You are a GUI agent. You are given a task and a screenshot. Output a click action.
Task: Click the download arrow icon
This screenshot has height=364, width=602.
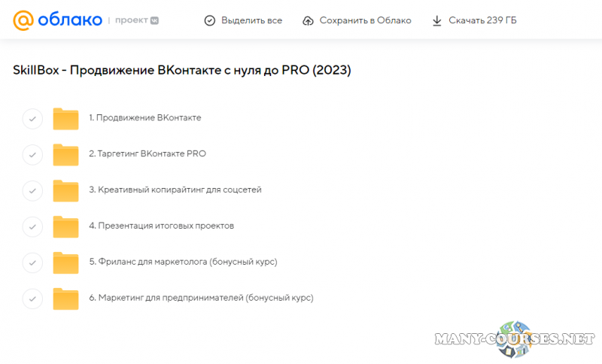[437, 20]
